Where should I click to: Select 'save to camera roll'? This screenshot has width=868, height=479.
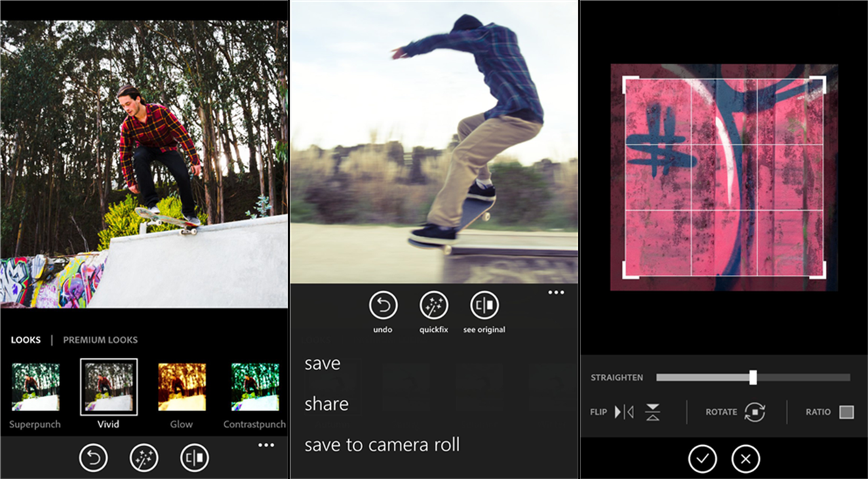(x=382, y=444)
